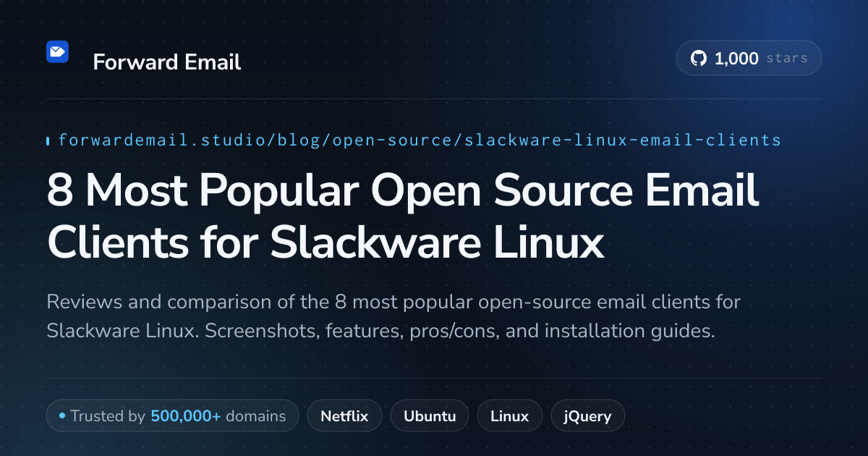
Task: Click the 8 Most Popular Open Source headline
Action: [x=403, y=216]
